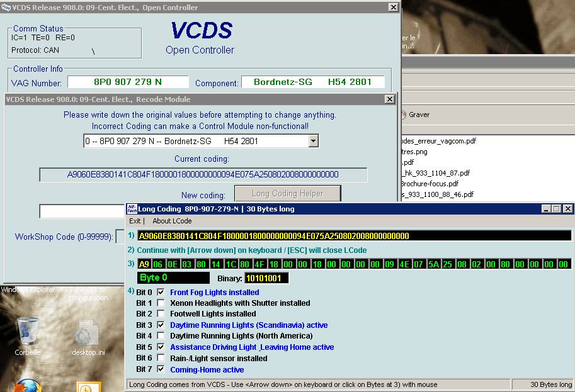Open the controller selection dropdown for 8P0 907 279 N
Screen dimensions: 575x392
coord(313,141)
